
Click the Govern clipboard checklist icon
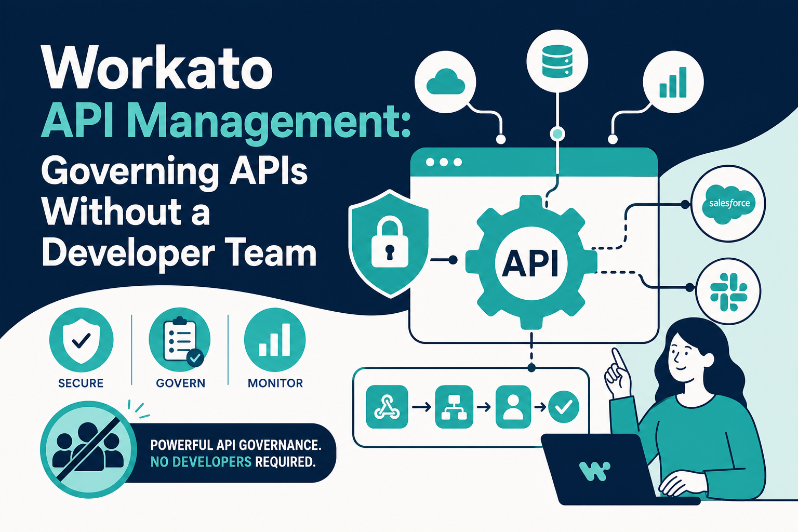click(x=180, y=340)
